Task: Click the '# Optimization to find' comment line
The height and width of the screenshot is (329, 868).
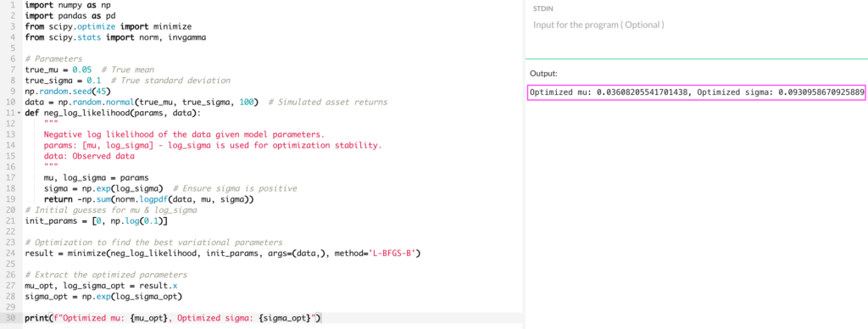Action: point(154,243)
